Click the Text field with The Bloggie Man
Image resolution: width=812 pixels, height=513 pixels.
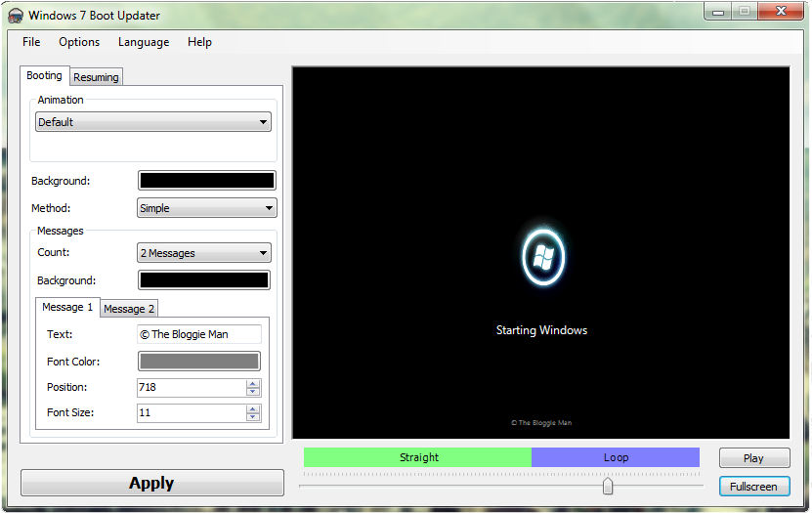199,334
